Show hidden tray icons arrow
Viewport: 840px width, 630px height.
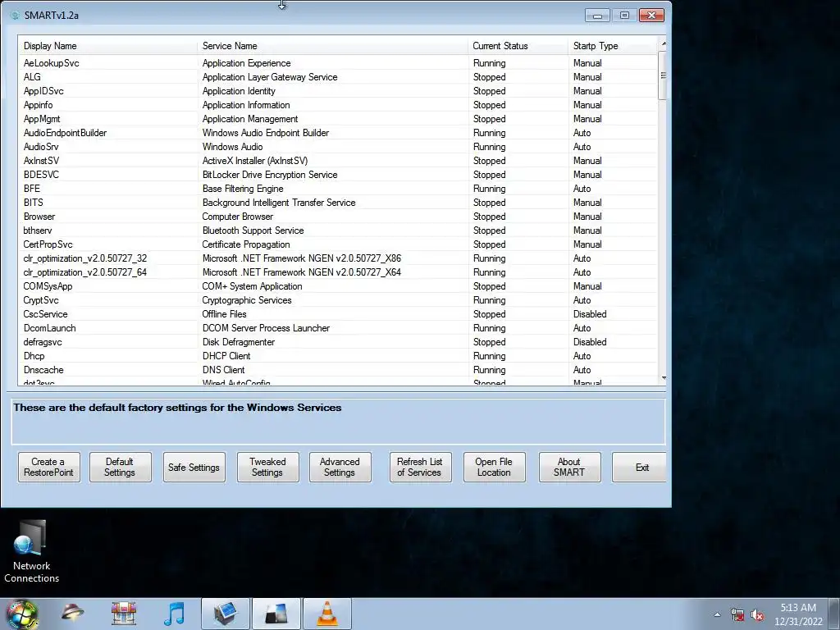click(x=717, y=615)
